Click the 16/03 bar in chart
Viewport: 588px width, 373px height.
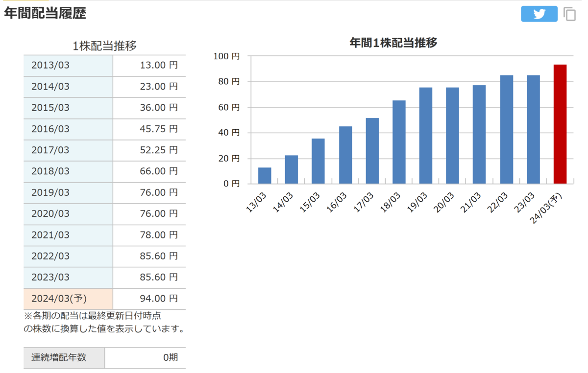345,155
